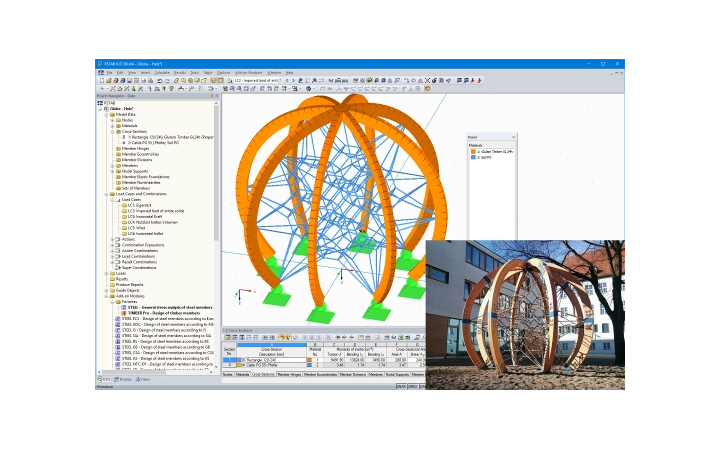Image resolution: width=720 pixels, height=450 pixels.
Task: Select LC5 Wind load case
Action: pos(136,228)
